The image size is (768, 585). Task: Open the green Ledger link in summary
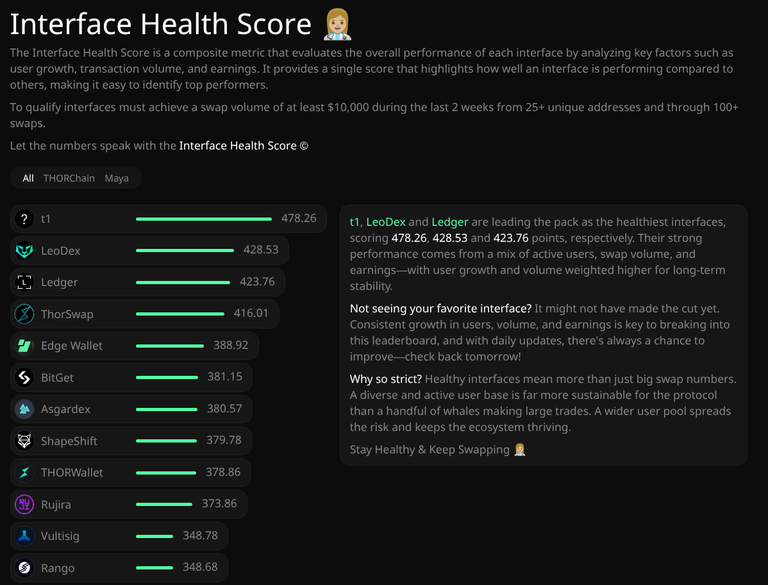pos(450,222)
